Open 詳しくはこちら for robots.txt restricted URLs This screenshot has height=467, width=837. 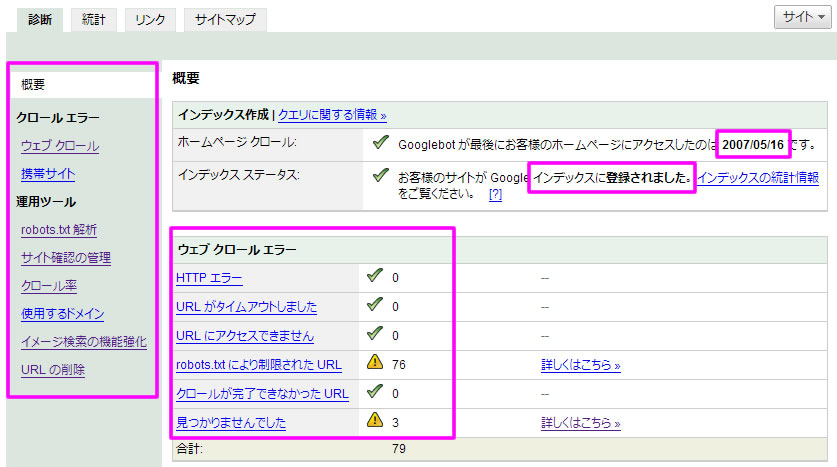coord(581,366)
